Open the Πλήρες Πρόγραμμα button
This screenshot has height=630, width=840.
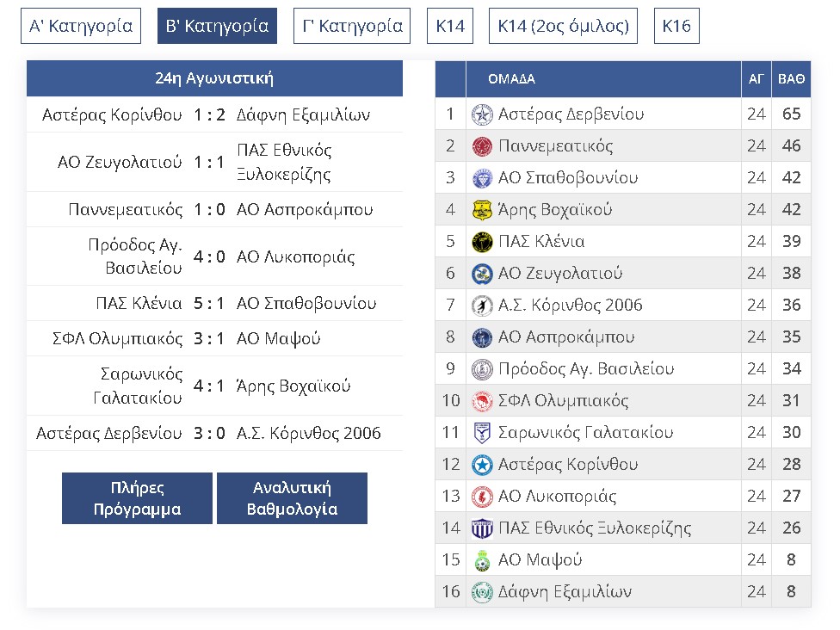tap(137, 498)
